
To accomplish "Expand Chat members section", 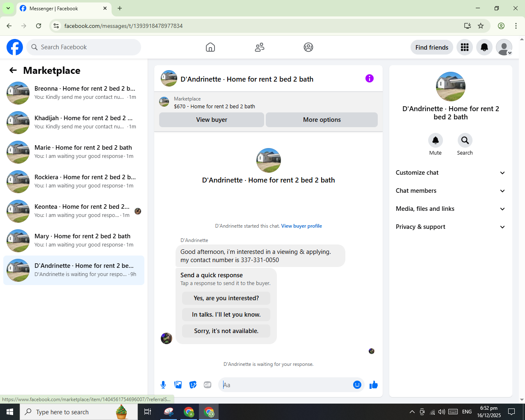I will point(450,191).
